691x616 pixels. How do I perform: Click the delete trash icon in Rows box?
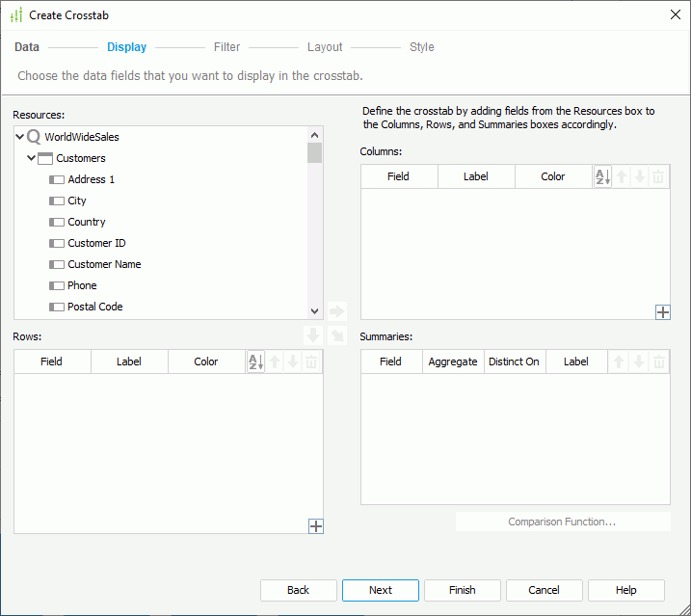pos(311,362)
